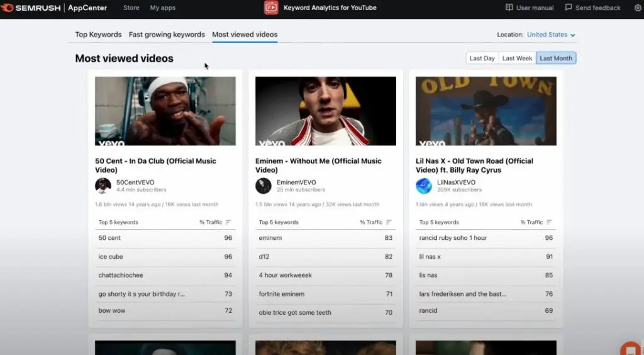
Task: Click the Keyword Analytics for YouTube app icon
Action: (271, 8)
